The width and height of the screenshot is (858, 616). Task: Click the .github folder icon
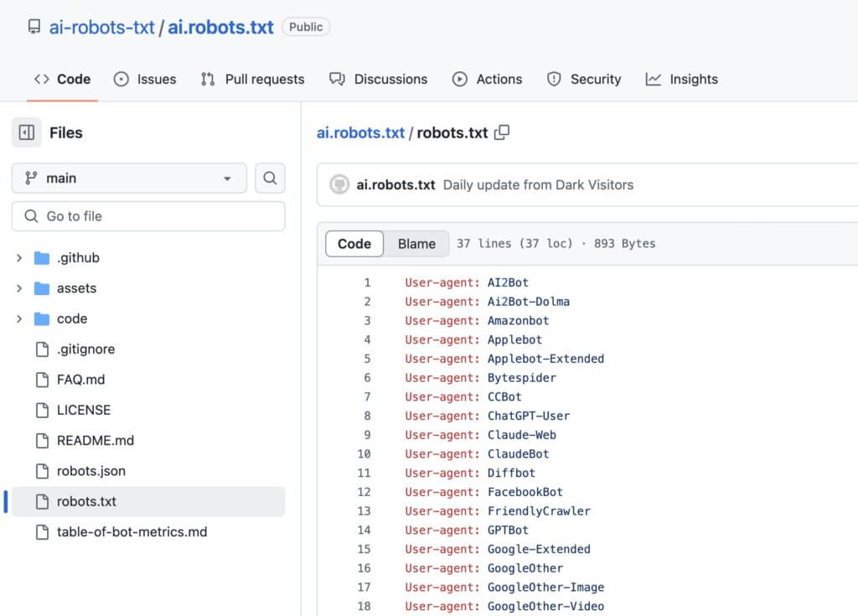pyautogui.click(x=42, y=258)
